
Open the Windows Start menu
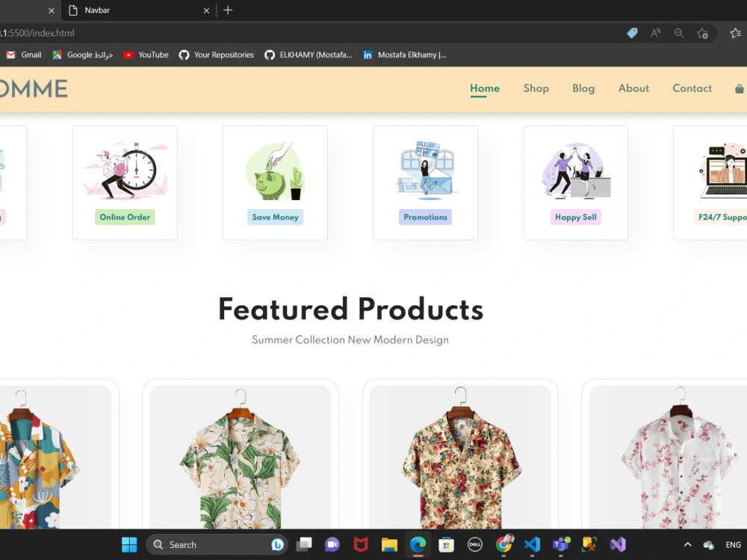tap(129, 544)
